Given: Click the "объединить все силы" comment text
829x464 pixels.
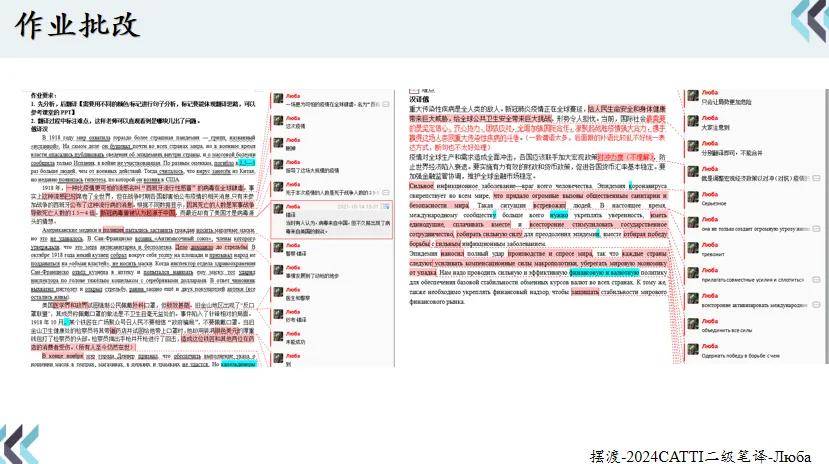Looking at the screenshot, I should [726, 330].
